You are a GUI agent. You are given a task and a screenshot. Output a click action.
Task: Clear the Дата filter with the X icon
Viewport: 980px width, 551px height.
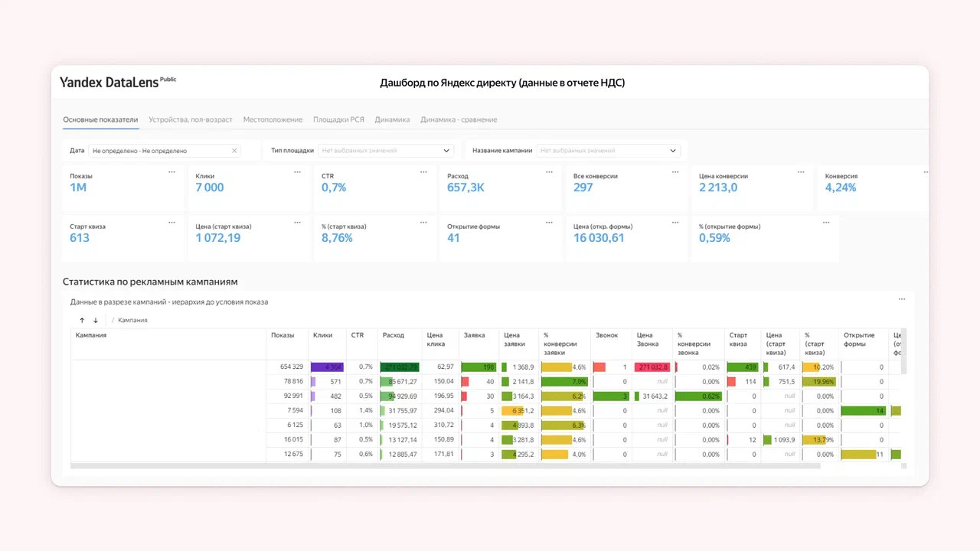point(234,151)
